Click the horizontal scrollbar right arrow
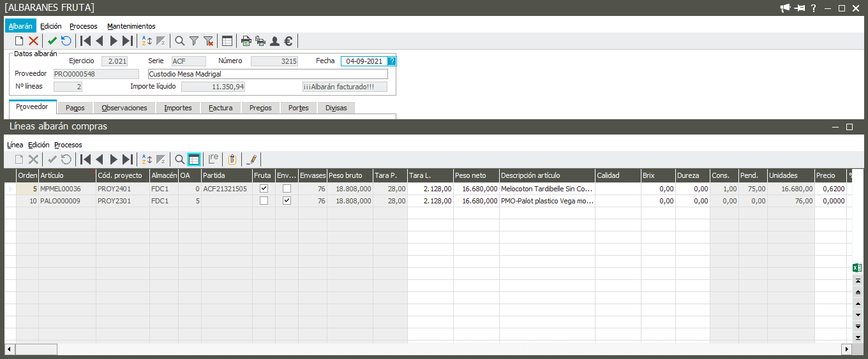Viewport: 868px width, 359px height. (x=846, y=349)
